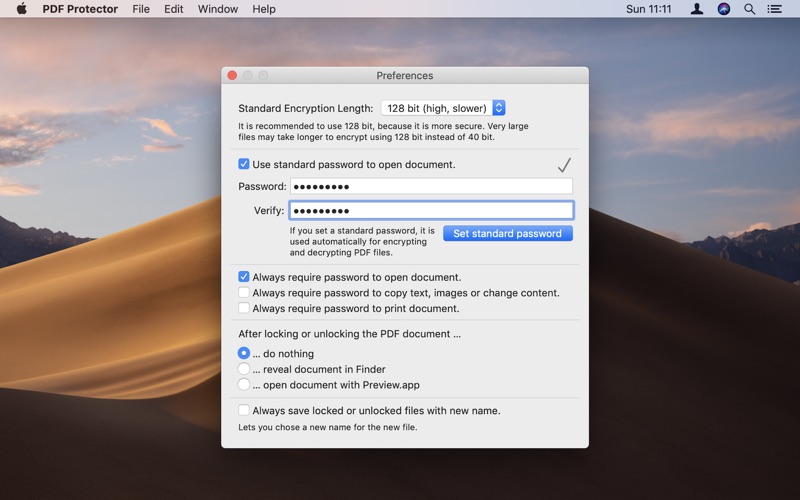Screen dimensions: 800x500
Task: Open the Window menu
Action: click(218, 9)
